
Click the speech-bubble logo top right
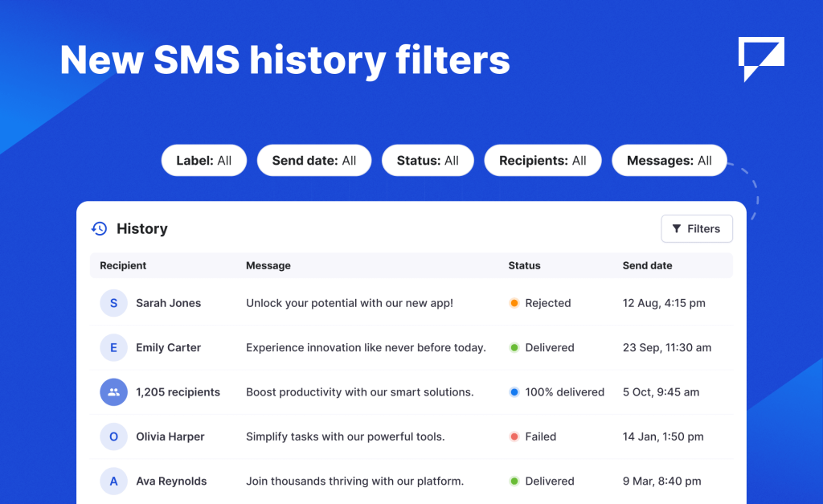761,59
